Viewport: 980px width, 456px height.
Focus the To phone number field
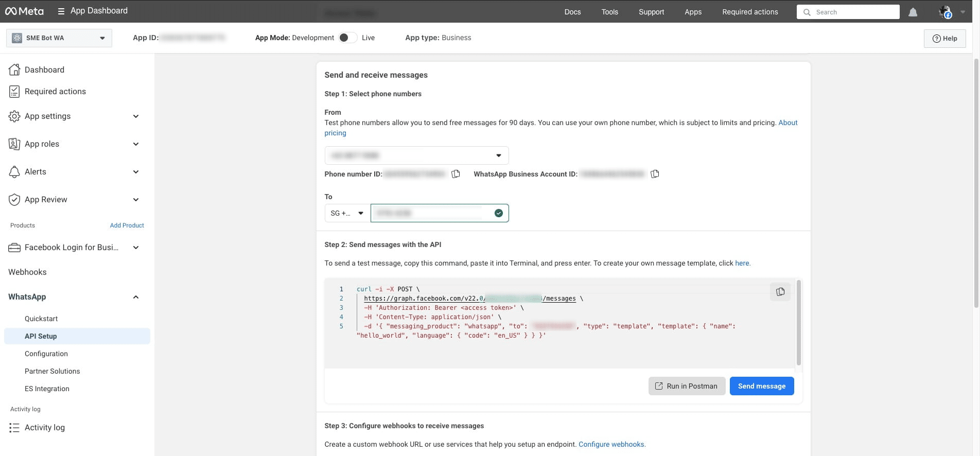click(440, 213)
